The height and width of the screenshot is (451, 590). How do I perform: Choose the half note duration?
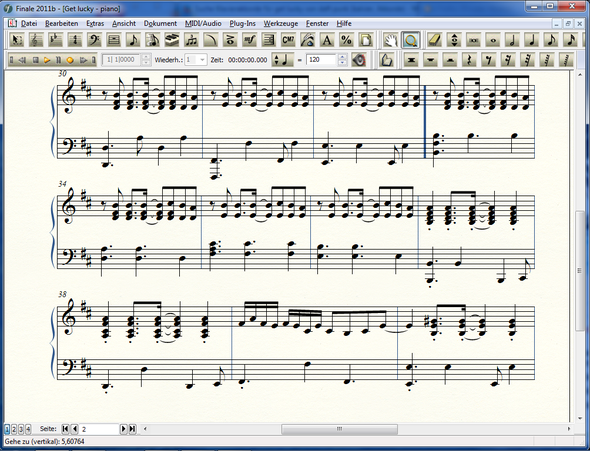click(512, 39)
